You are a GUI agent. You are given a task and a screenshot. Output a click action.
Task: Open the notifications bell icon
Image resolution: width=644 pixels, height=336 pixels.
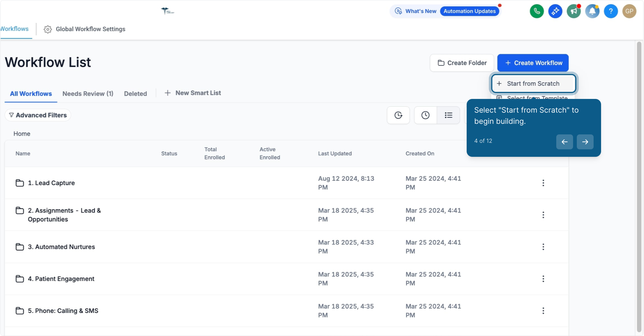click(x=592, y=11)
